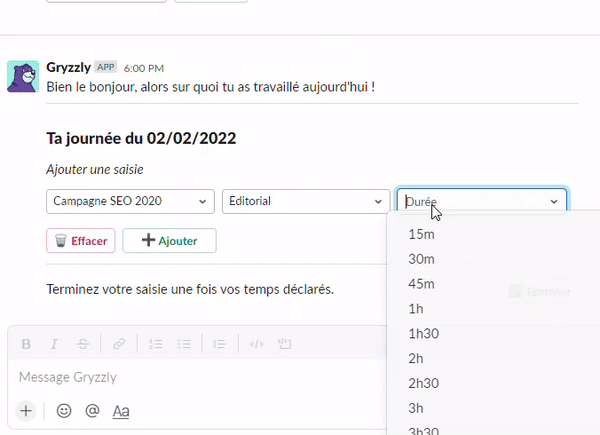Toggle inline code formatting
Screen dimensions: 600x435
(x=256, y=344)
